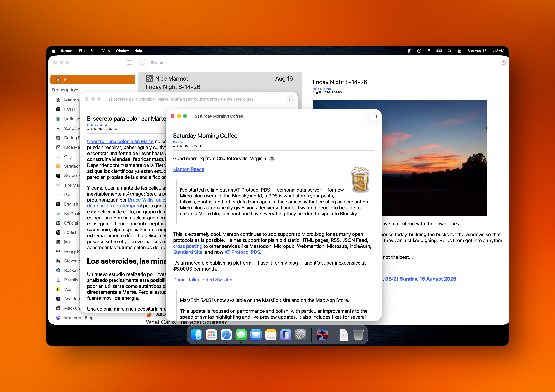Open the Trash in the Dock
Image resolution: width=555 pixels, height=392 pixels.
click(358, 335)
